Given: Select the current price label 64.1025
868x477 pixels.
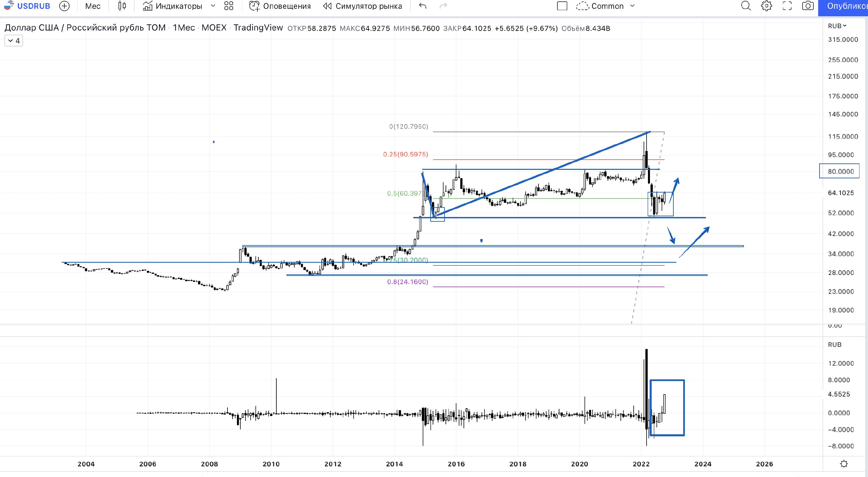Looking at the screenshot, I should point(841,193).
